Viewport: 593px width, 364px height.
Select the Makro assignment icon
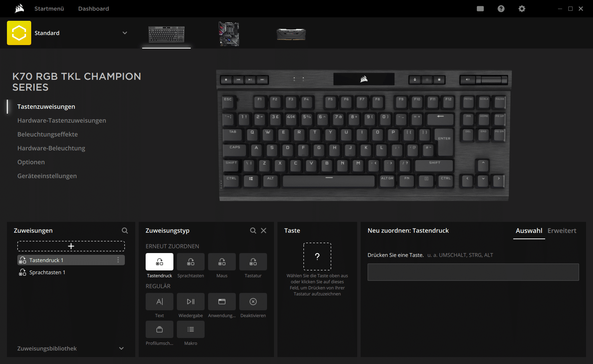coord(191,329)
